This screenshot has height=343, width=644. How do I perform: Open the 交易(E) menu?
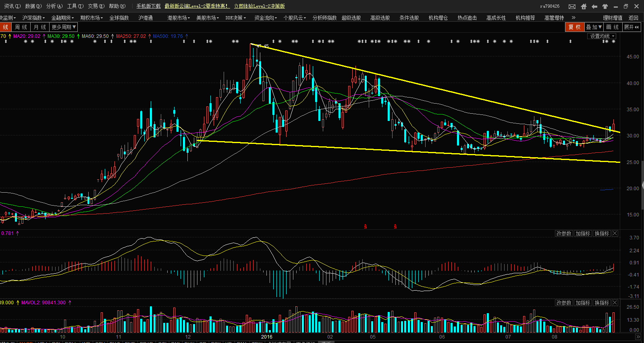click(x=96, y=6)
